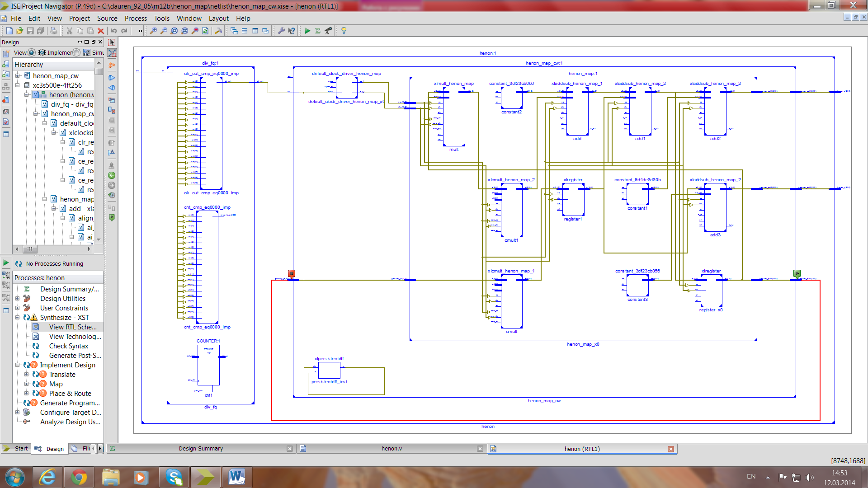This screenshot has width=868, height=488.
Task: Expand the henon_map_cw hierarchy node
Action: [x=18, y=76]
